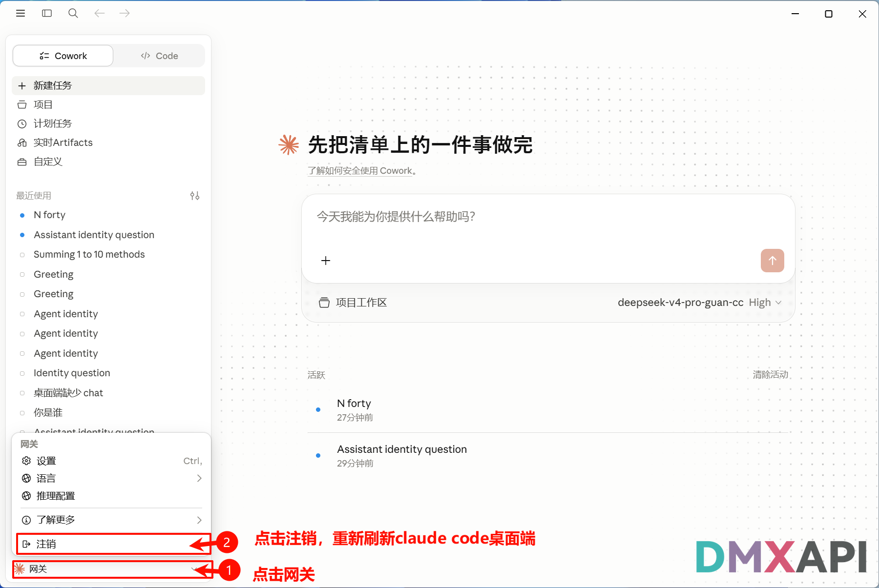879x588 pixels.
Task: Open the deepseek-v4-pro-guan-cc model dropdown
Action: [700, 303]
